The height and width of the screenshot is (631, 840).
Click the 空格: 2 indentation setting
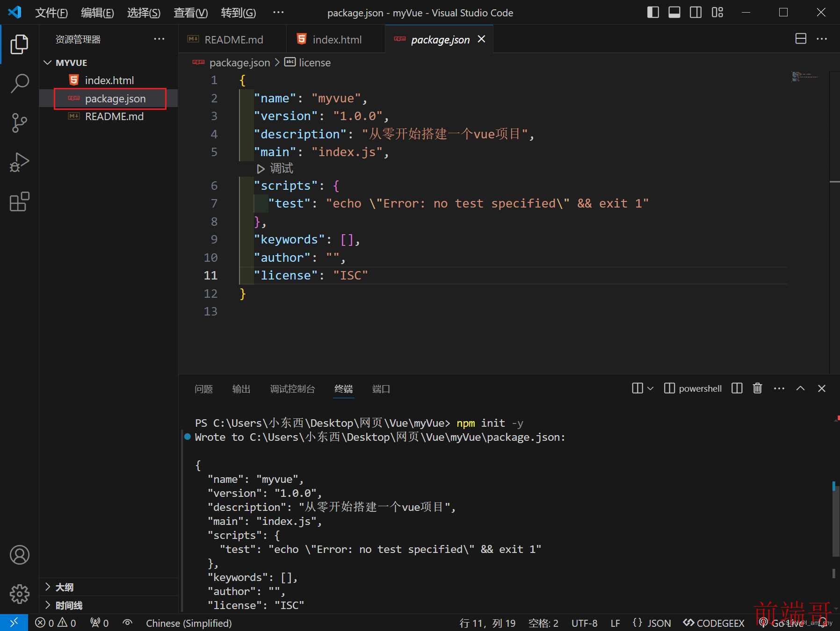point(543,623)
